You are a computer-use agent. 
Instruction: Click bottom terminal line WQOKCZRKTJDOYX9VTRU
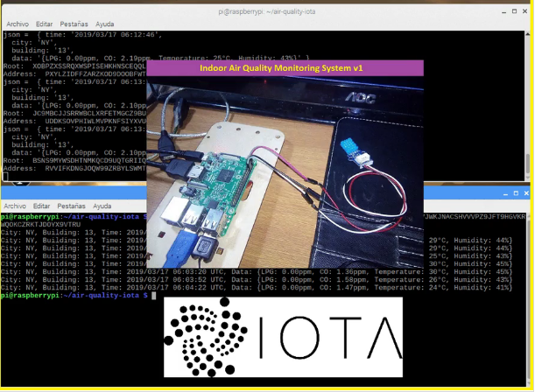click(40, 225)
